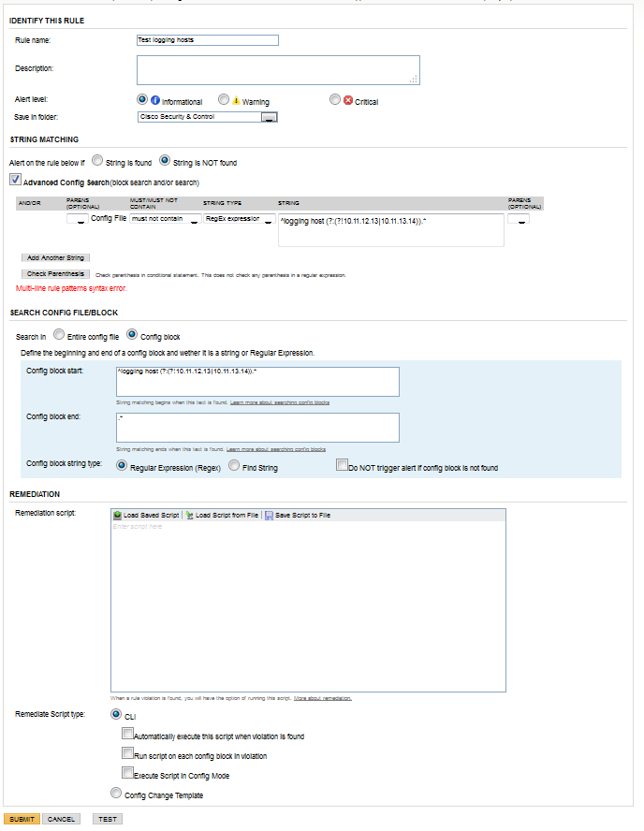This screenshot has height=831, width=644.
Task: Choose the String is NOT found option
Action: click(165, 160)
